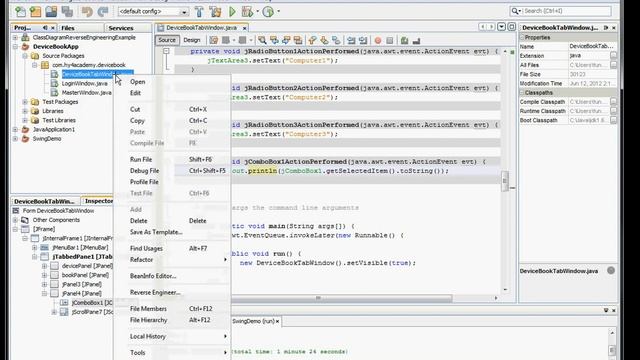Click the Open Project toolbar icon
640x360 pixels.
[51, 12]
